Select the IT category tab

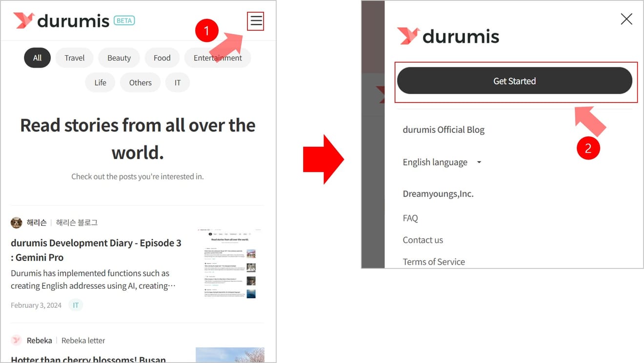click(178, 82)
